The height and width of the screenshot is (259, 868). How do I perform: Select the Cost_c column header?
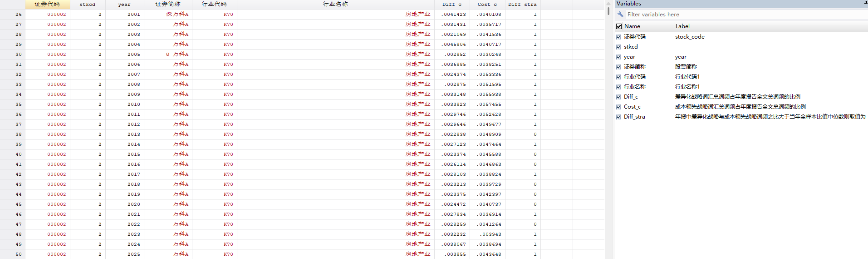coord(487,4)
